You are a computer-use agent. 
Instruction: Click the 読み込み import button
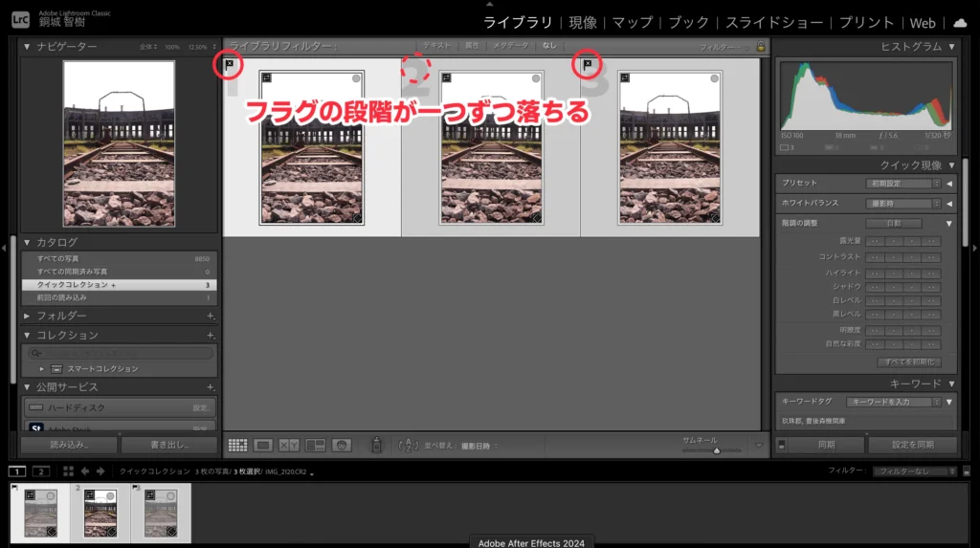pos(70,445)
